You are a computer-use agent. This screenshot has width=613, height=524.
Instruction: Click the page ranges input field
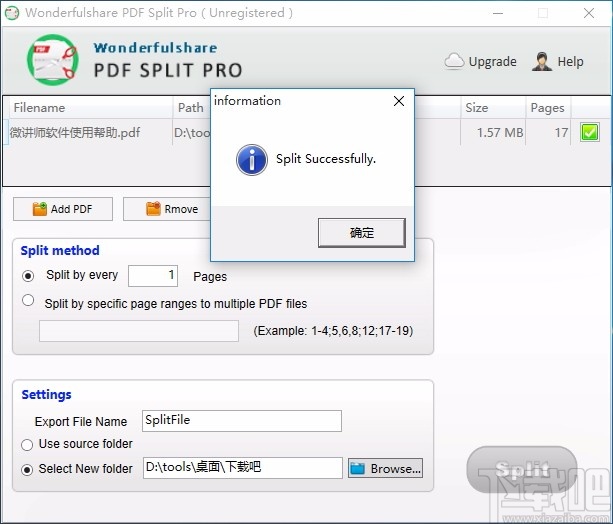coord(139,331)
